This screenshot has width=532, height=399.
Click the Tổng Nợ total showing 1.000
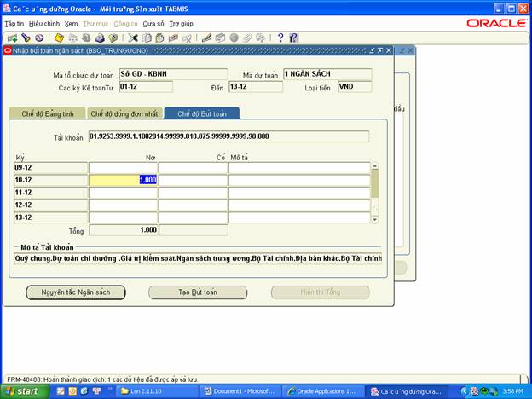click(x=123, y=230)
